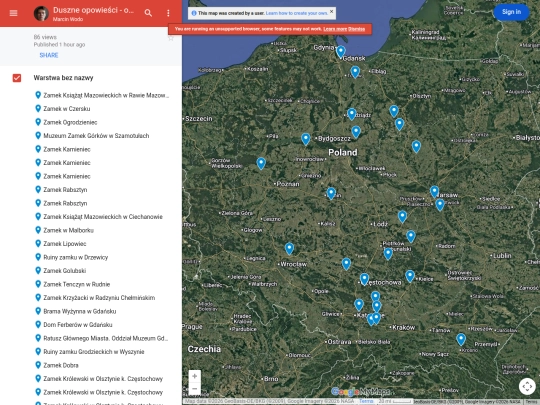540x405 pixels.
Task: Click the map pin on Częstochowa
Action: click(x=364, y=279)
